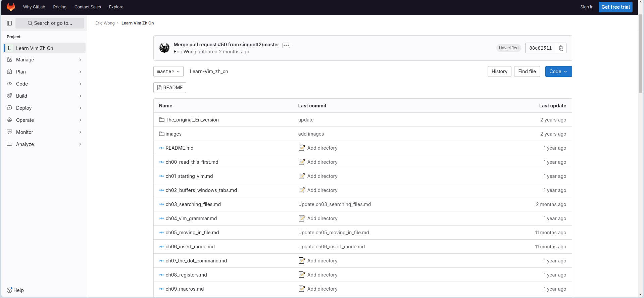This screenshot has height=298, width=644.
Task: Click the L project avatar in sidebar
Action: pos(9,48)
